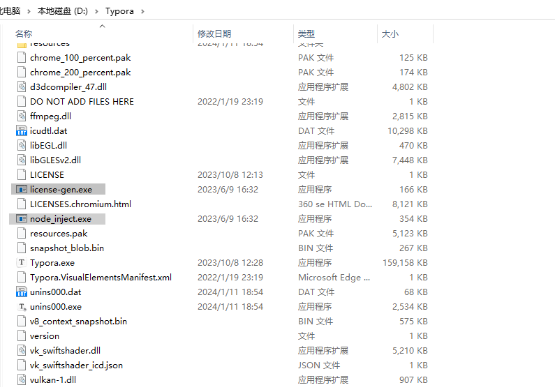Screen dimensions: 555x392
Task: Select the libEGL.dll file icon
Action: [x=22, y=145]
